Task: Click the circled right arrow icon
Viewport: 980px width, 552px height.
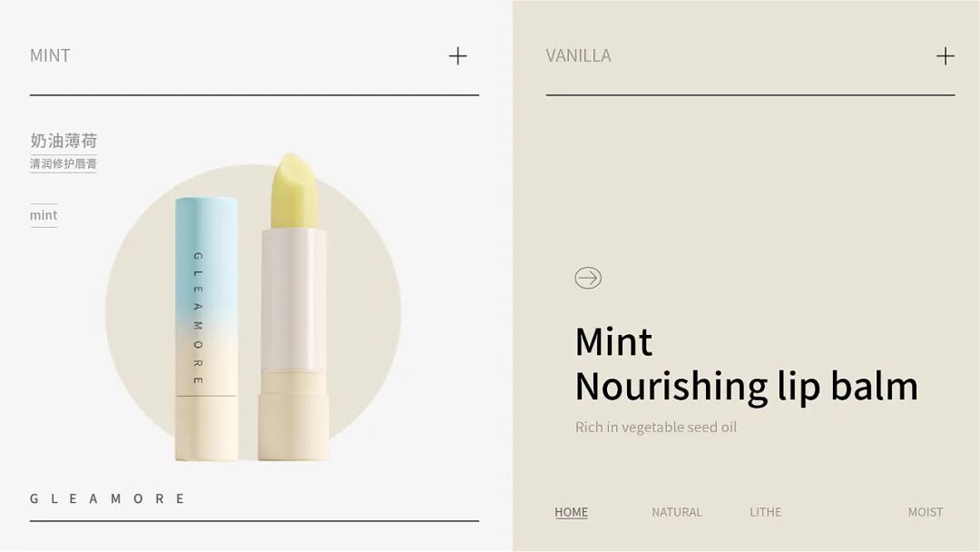Action: [588, 278]
